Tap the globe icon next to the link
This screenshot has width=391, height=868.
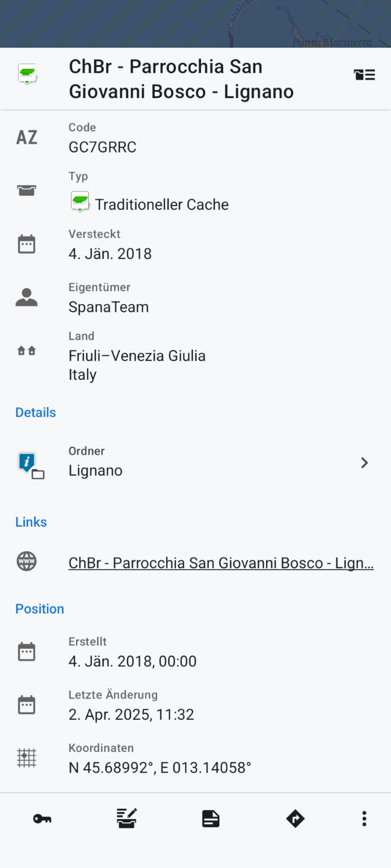click(27, 561)
